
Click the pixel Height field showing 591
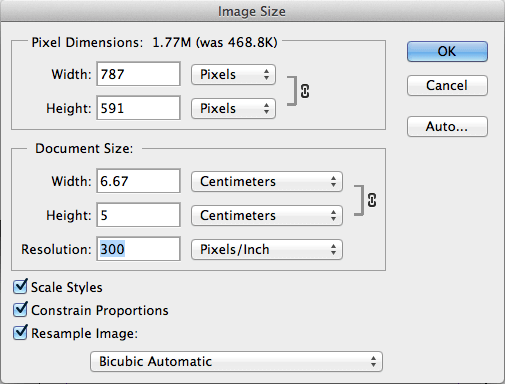click(138, 108)
